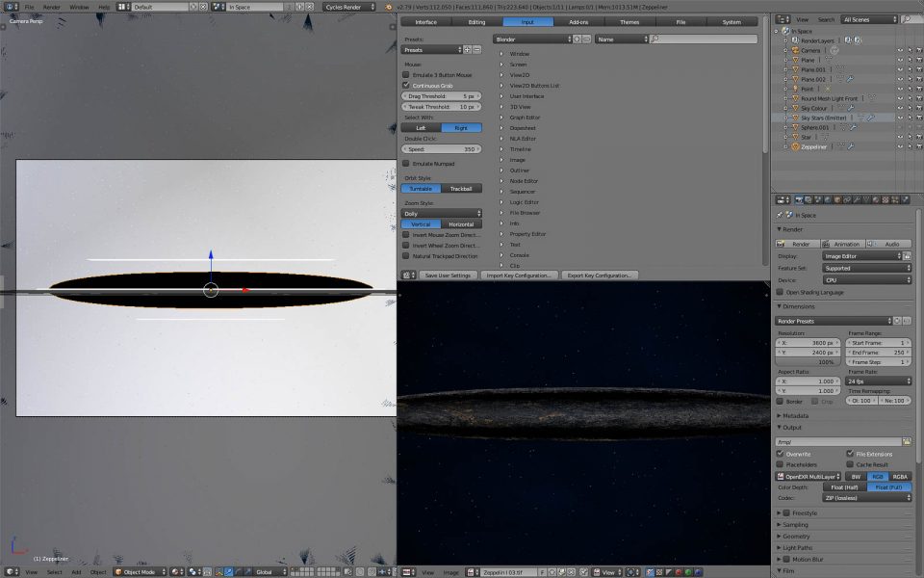Enable Emulate 3 Button Mouse checkbox
Viewport: 924px width, 578px height.
(x=406, y=74)
